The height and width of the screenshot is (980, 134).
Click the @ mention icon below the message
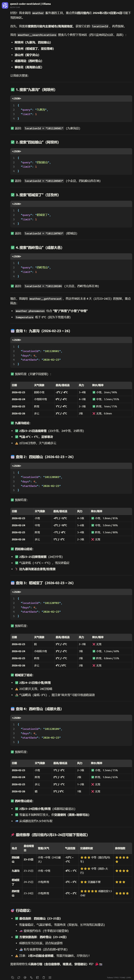pyautogui.click(x=25, y=977)
